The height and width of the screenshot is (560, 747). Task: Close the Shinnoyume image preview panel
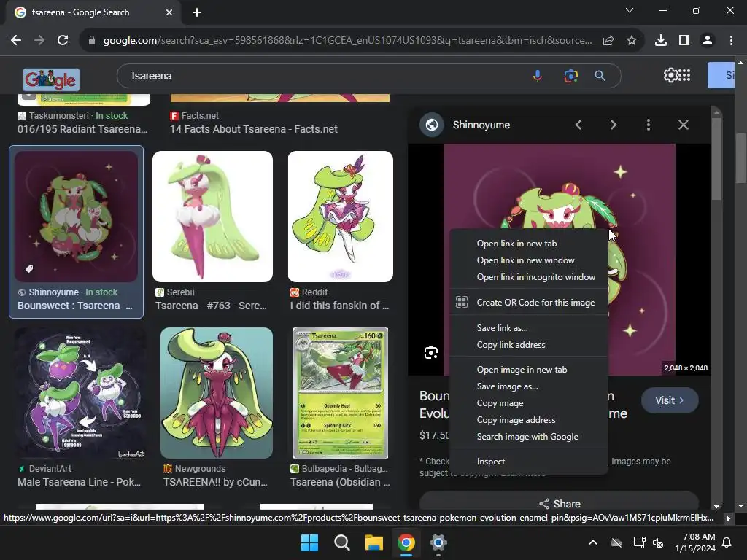(684, 125)
